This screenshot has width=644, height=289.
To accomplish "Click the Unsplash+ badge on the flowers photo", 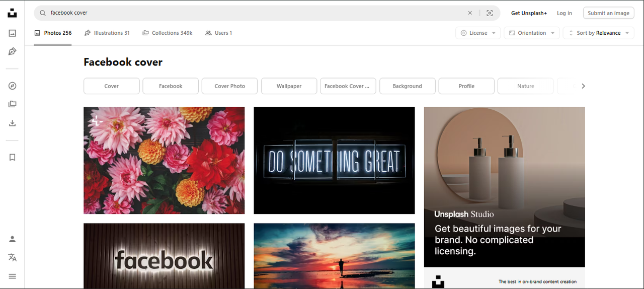I will coord(97,120).
